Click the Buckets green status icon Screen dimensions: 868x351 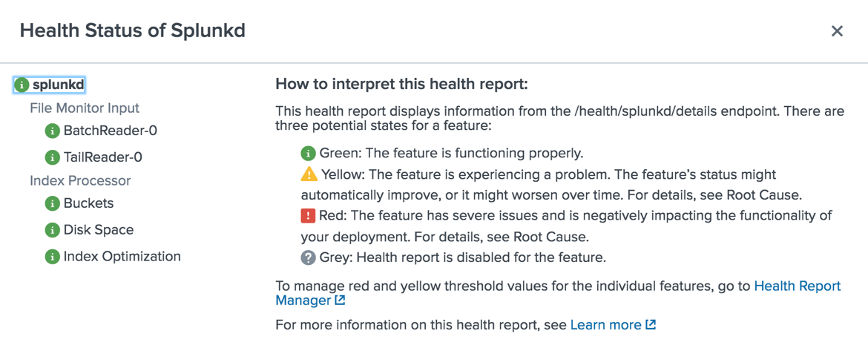point(52,204)
